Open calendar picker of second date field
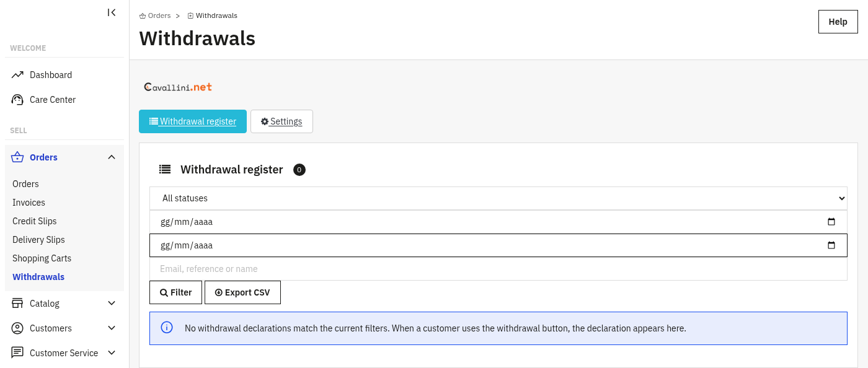 click(831, 245)
